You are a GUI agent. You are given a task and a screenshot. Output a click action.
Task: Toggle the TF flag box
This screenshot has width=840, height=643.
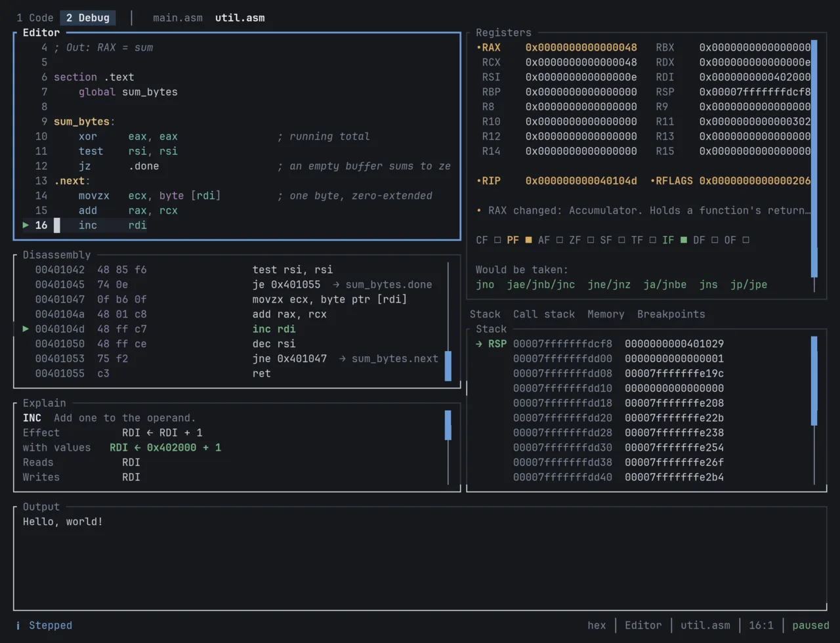click(x=652, y=240)
